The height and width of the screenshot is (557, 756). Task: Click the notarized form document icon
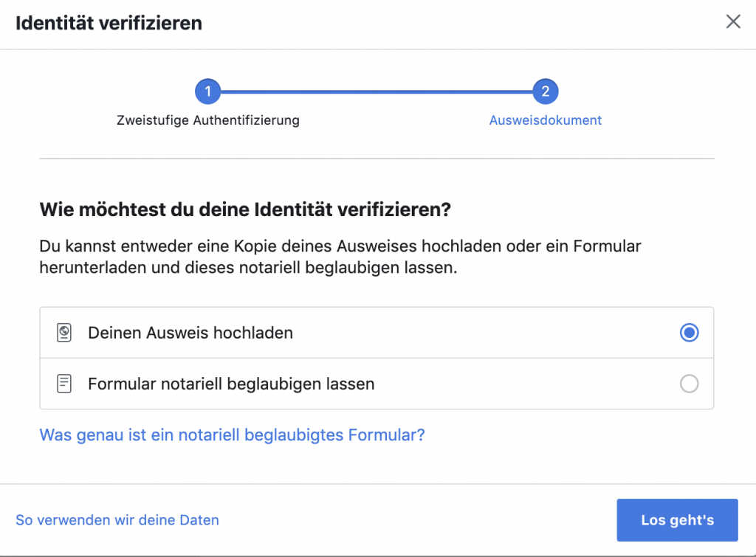click(x=64, y=384)
